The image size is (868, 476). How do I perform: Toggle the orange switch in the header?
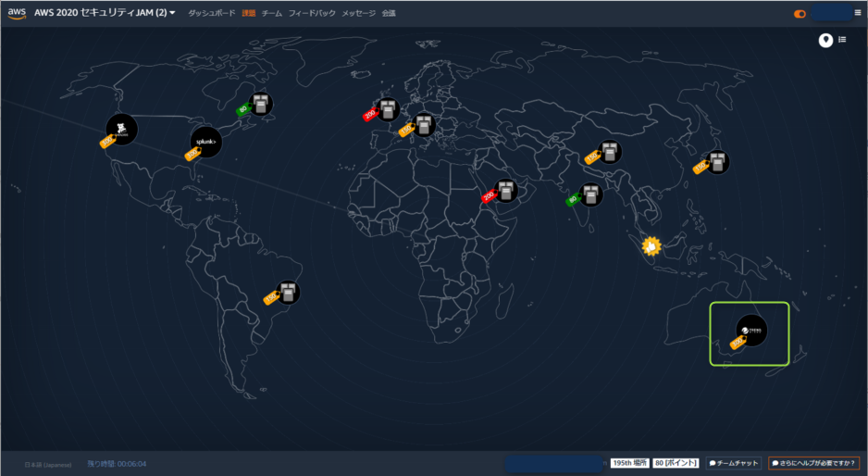click(x=800, y=14)
